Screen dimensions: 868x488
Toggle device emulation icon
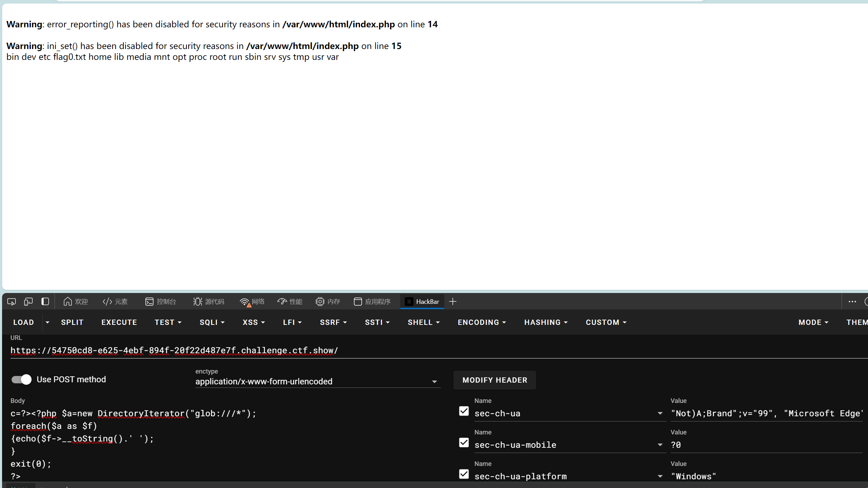pyautogui.click(x=28, y=301)
